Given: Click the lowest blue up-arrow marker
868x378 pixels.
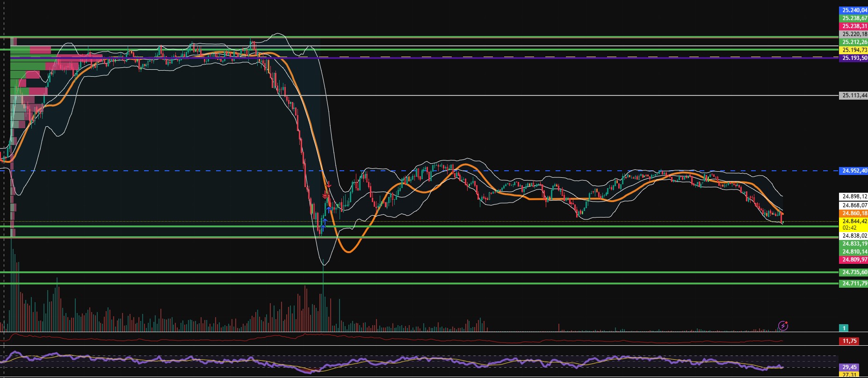Looking at the screenshot, I should pyautogui.click(x=323, y=227).
